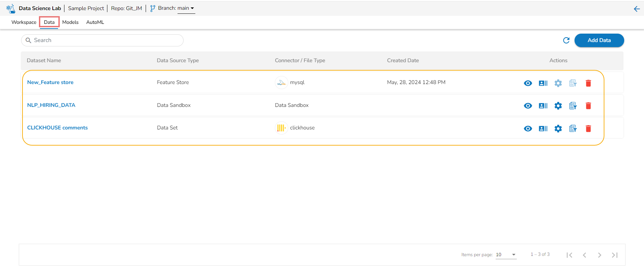The height and width of the screenshot is (273, 644).
Task: Click the refresh icon beside Add Data
Action: point(566,40)
